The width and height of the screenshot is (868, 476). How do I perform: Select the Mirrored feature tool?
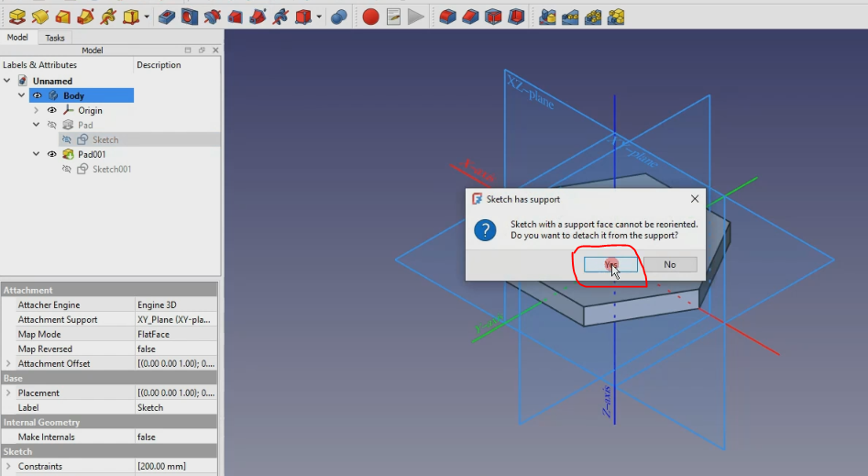(x=547, y=17)
